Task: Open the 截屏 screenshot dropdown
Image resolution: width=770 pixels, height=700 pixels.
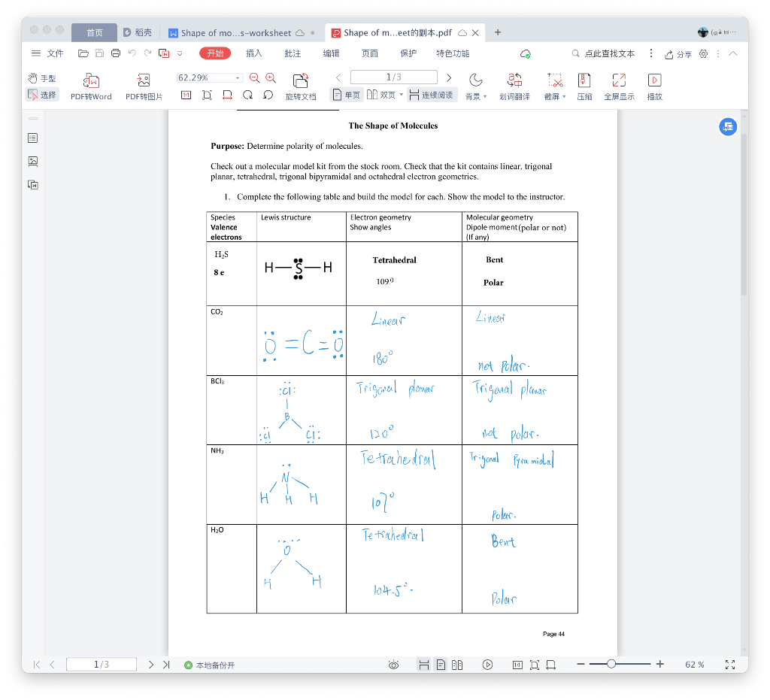Action: click(555, 86)
